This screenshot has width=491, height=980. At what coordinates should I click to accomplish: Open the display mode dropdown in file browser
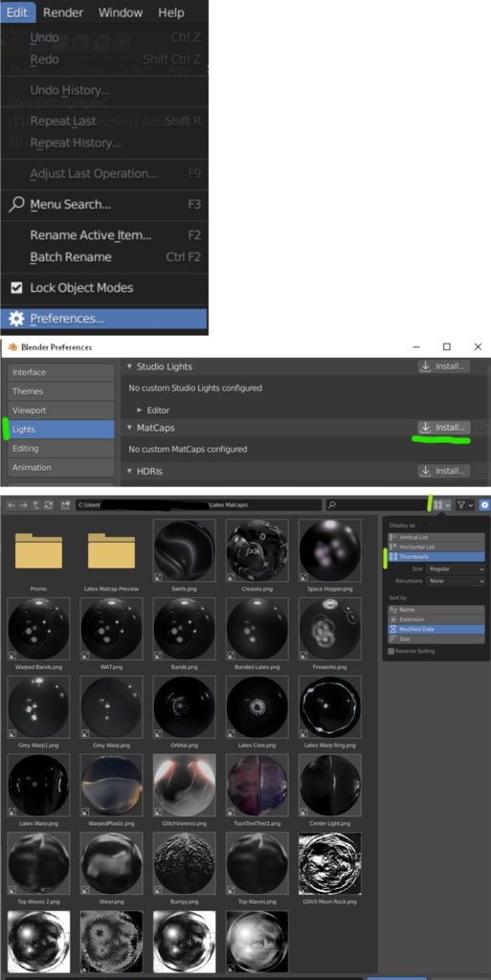click(x=441, y=505)
